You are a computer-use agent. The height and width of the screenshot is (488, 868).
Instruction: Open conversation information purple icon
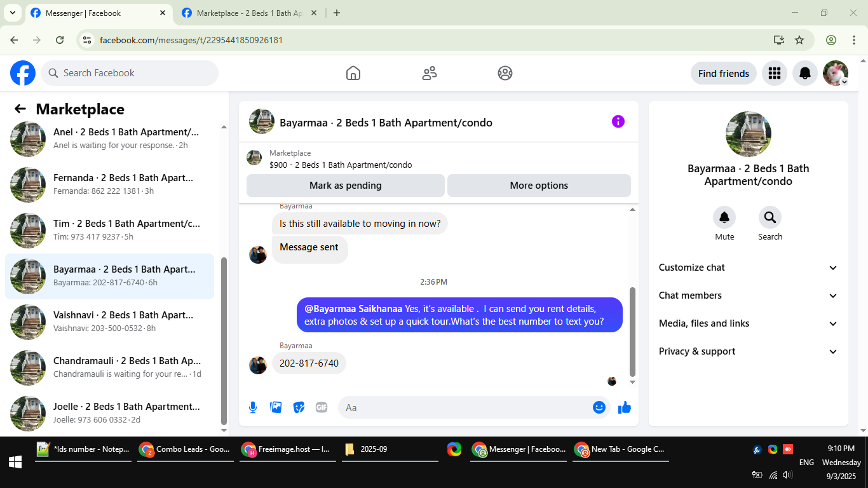tap(618, 121)
